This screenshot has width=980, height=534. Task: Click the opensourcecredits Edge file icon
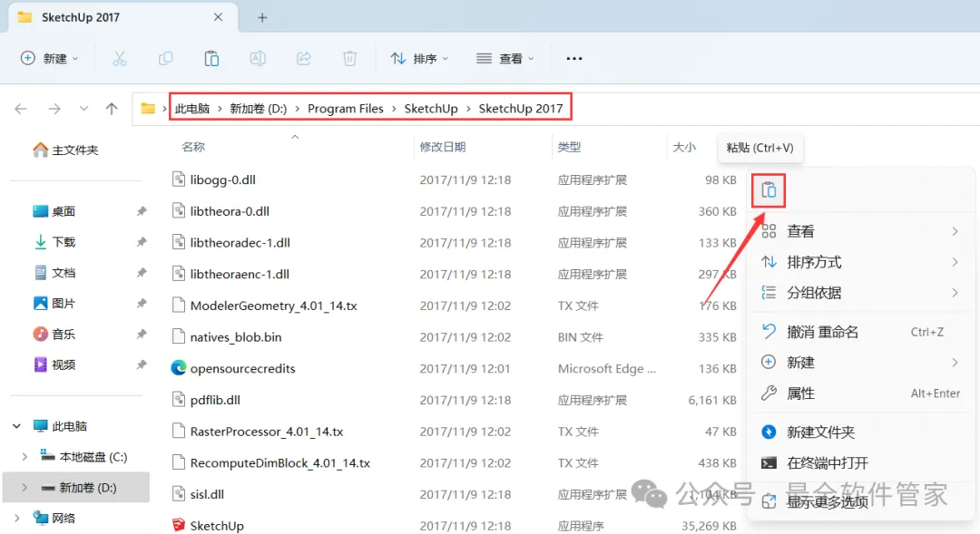179,368
